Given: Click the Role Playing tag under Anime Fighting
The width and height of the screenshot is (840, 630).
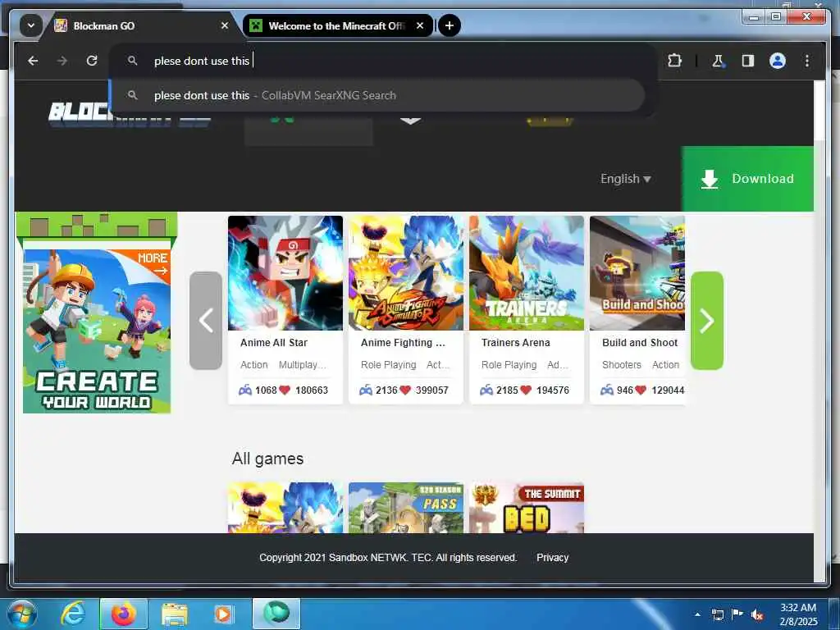Looking at the screenshot, I should pos(388,365).
